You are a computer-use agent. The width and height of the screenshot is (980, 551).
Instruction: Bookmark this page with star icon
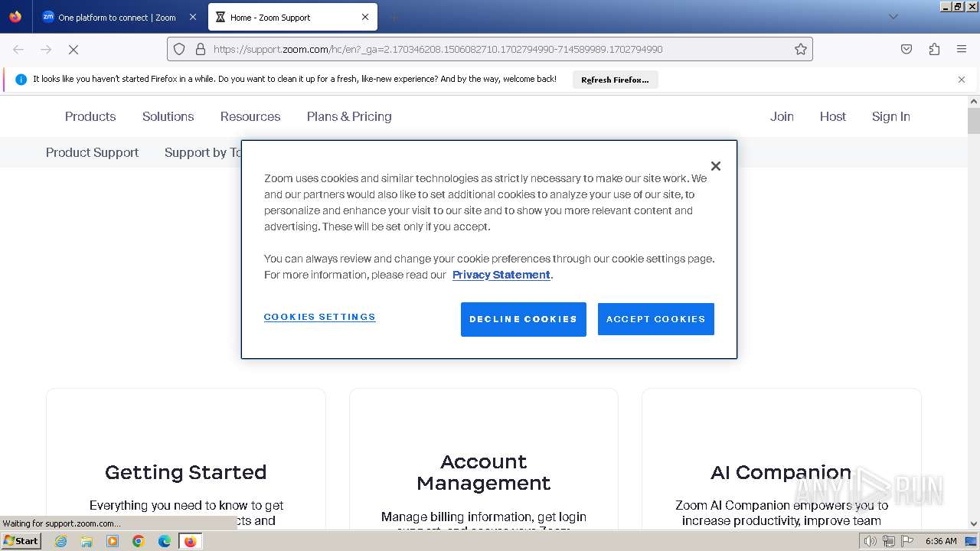pos(801,49)
